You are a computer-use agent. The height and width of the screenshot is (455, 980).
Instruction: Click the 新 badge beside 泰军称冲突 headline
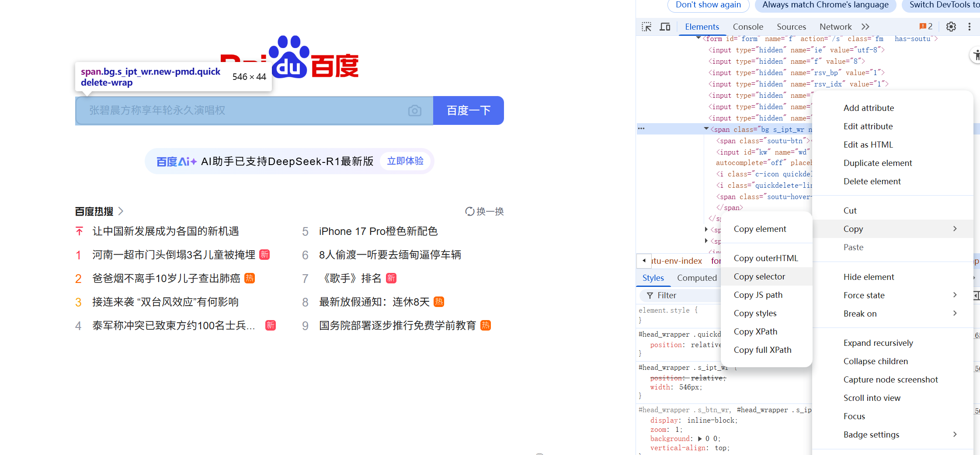[x=271, y=325]
